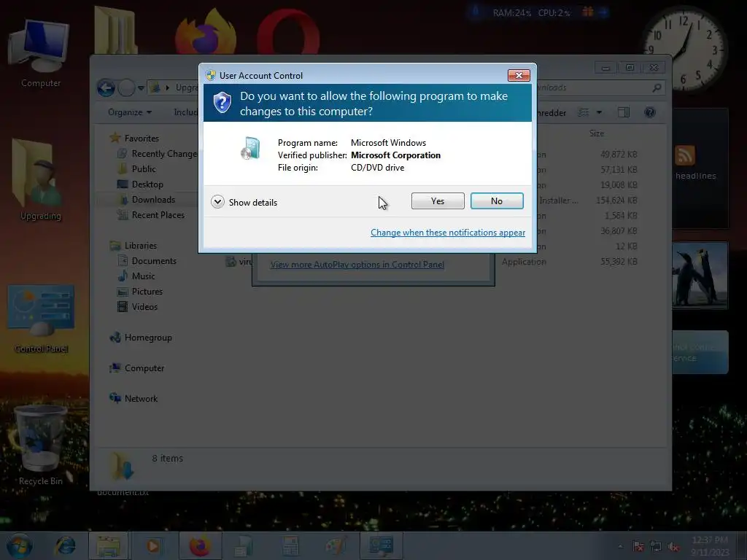The width and height of the screenshot is (747, 560).
Task: Open Control Panel desktop icon
Action: [41, 319]
